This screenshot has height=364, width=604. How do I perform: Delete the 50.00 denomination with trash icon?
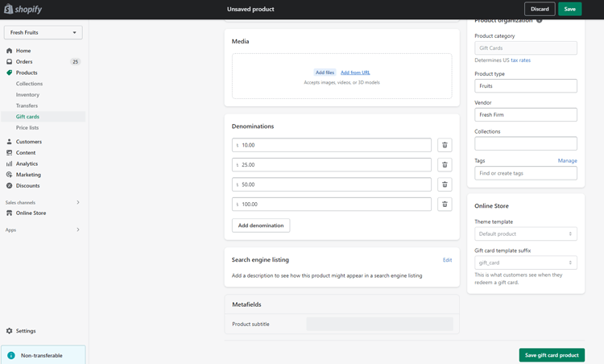[x=445, y=184]
